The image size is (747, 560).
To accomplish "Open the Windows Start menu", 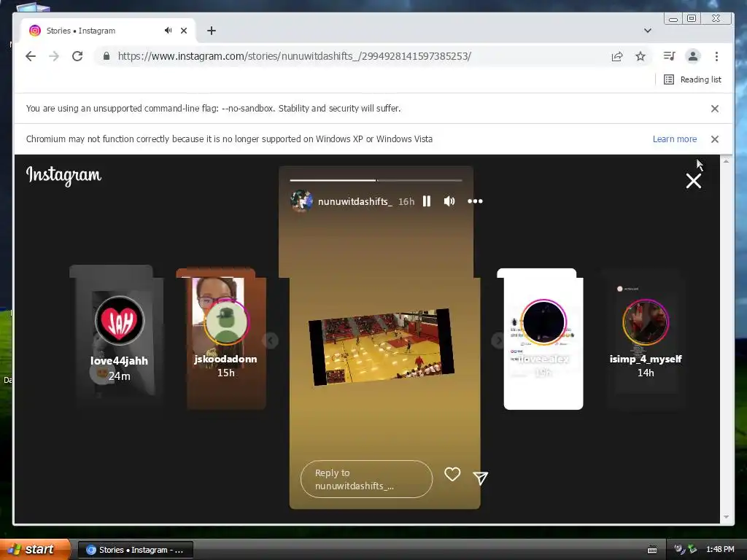I will [34, 550].
